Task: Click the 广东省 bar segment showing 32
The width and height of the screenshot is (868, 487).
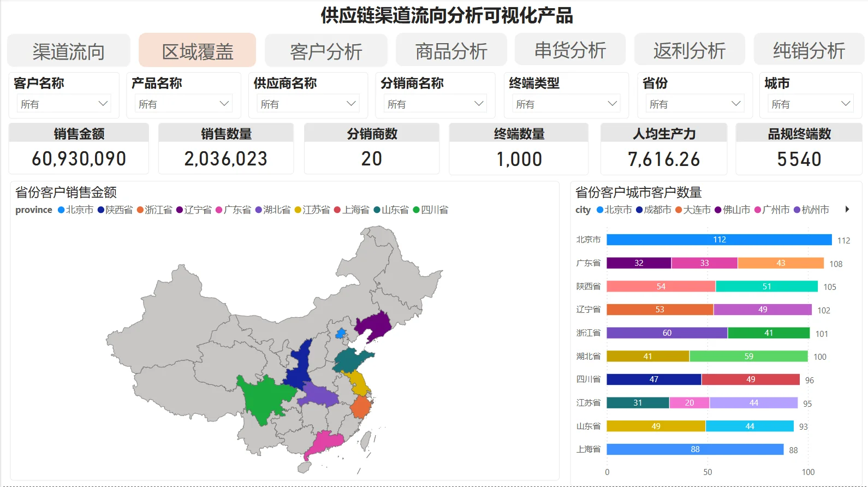Action: 639,263
